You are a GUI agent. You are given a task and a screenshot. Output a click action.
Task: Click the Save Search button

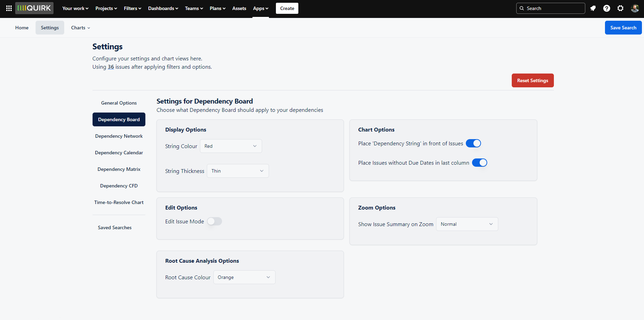pyautogui.click(x=623, y=28)
